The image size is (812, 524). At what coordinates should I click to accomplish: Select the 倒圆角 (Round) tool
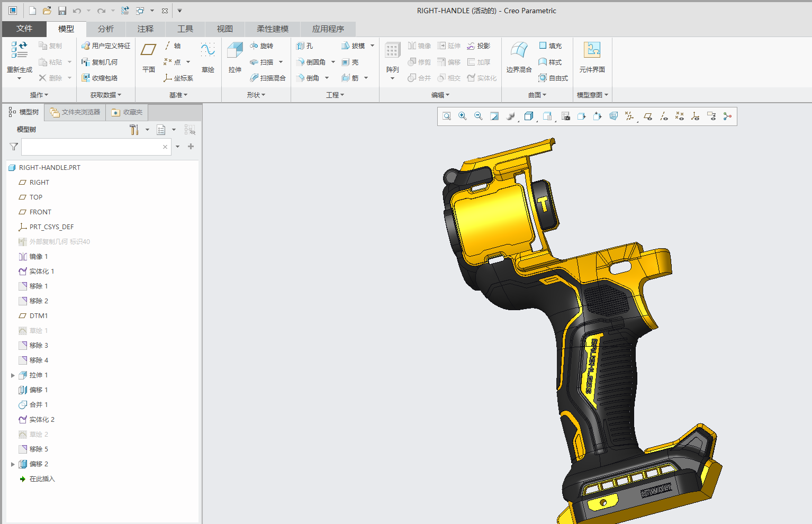(x=314, y=61)
